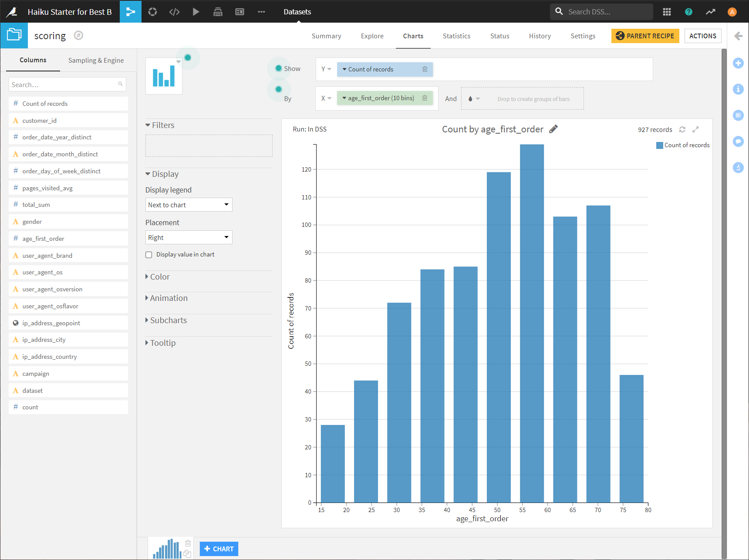Open the Flow icon in top bar
This screenshot has width=749, height=560.
(x=131, y=12)
